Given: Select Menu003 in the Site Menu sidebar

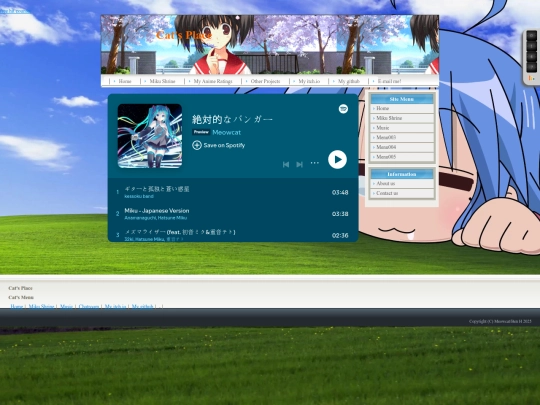Looking at the screenshot, I should pos(402,137).
